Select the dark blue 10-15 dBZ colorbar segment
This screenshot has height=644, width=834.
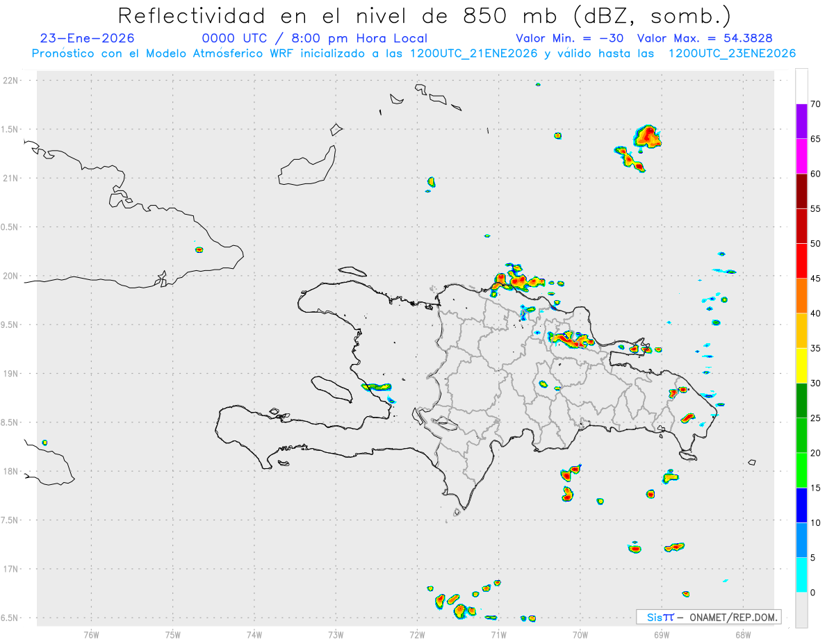coord(801,505)
